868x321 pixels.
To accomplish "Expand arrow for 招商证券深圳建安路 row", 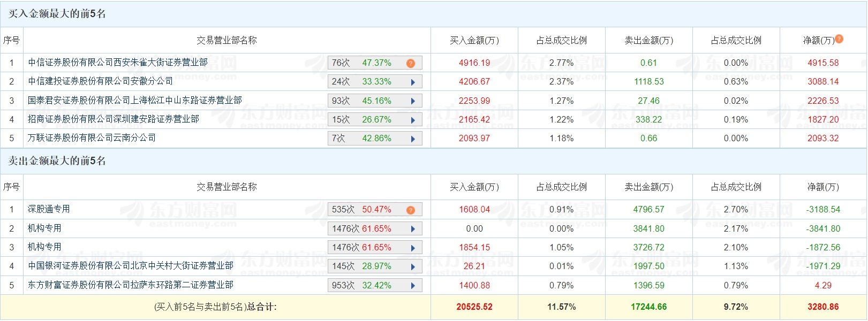I will click(x=413, y=120).
